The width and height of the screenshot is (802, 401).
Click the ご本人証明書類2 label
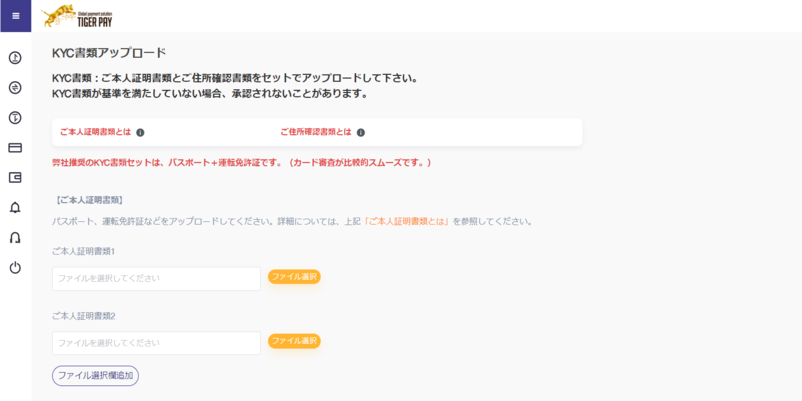(x=84, y=316)
